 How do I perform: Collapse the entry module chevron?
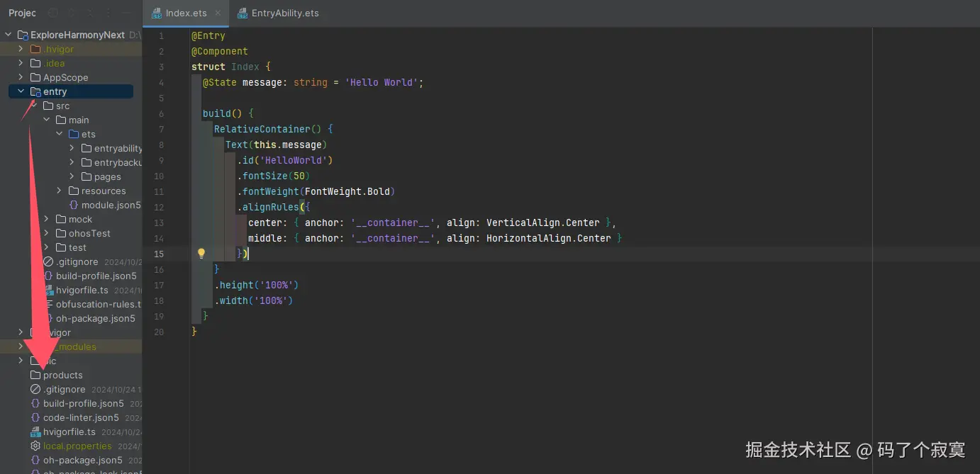pos(21,91)
